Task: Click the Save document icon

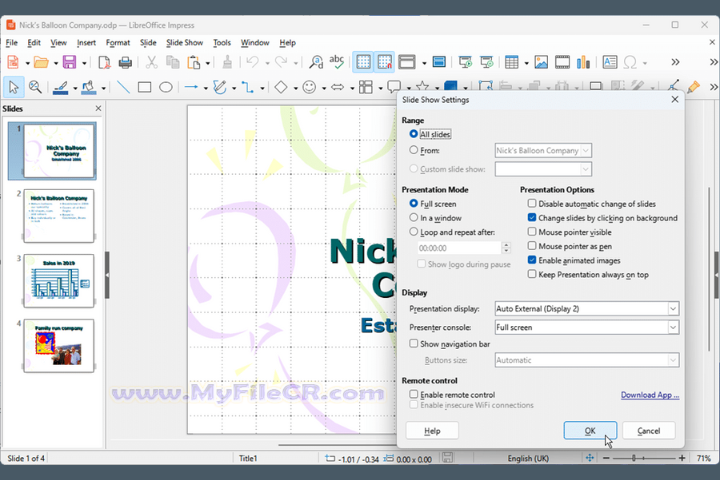Action: tap(69, 62)
